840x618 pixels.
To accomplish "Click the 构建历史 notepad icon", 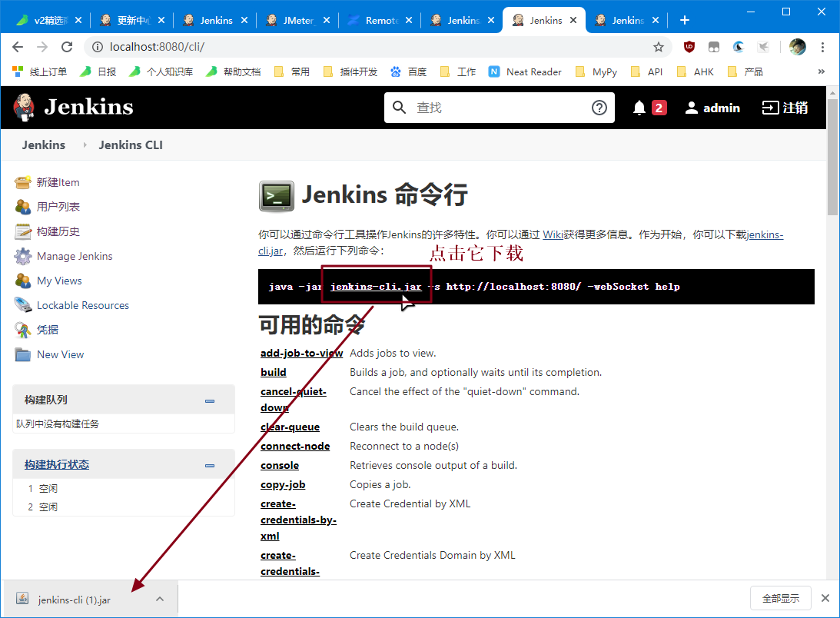I will tap(22, 231).
